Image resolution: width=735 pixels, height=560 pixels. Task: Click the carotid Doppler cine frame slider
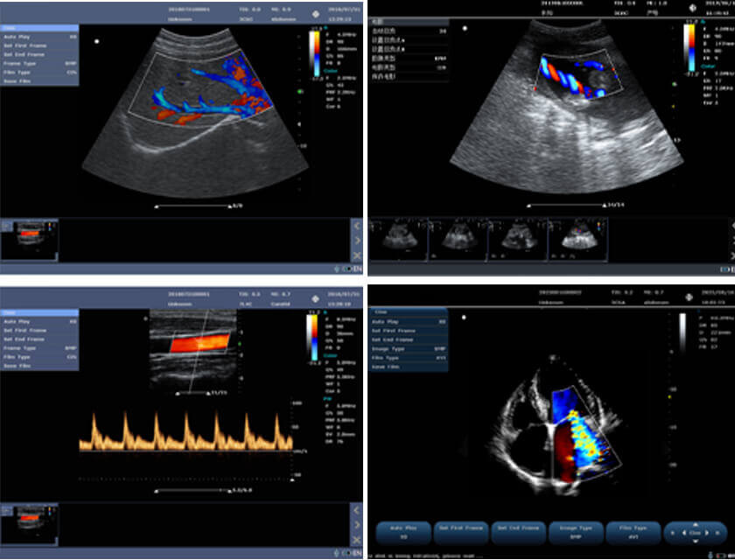pyautogui.click(x=193, y=491)
